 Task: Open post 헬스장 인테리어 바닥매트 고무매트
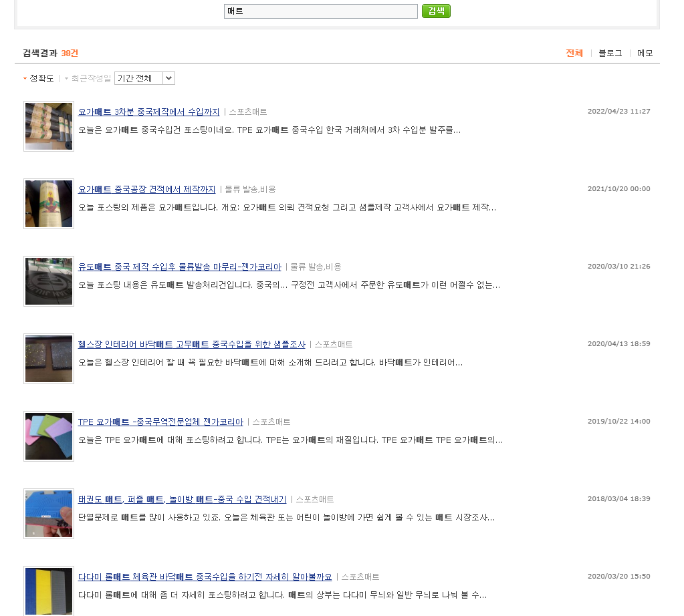tap(191, 344)
